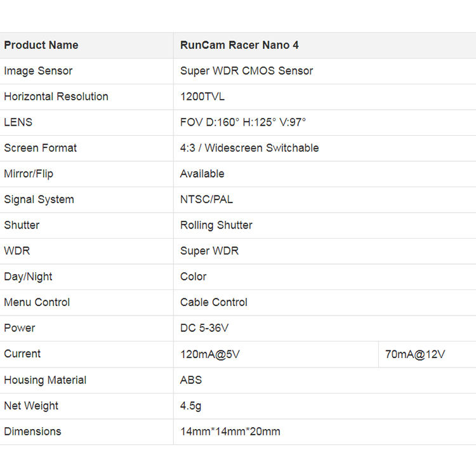Click the Housing Material label

coord(45,380)
